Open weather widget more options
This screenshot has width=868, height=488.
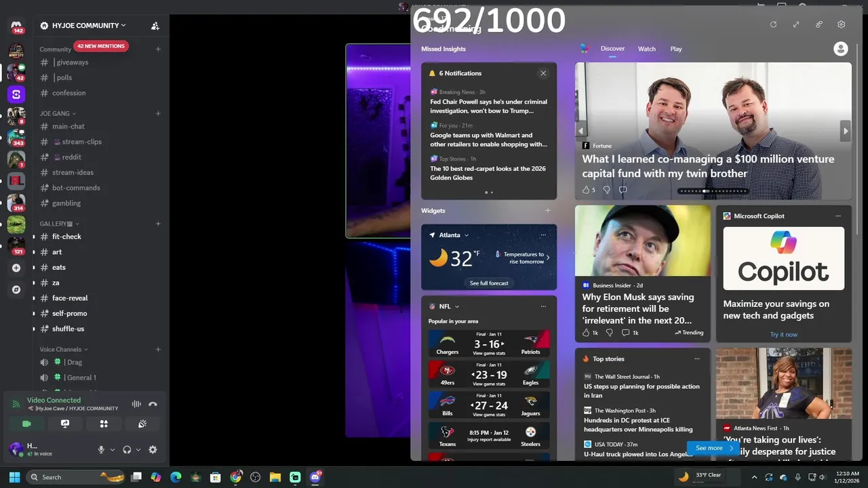pyautogui.click(x=543, y=235)
